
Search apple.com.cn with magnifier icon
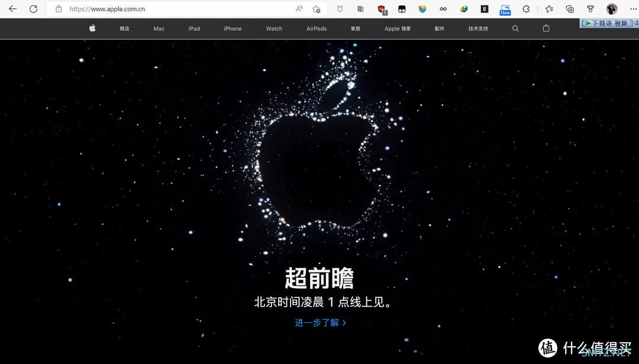click(515, 28)
